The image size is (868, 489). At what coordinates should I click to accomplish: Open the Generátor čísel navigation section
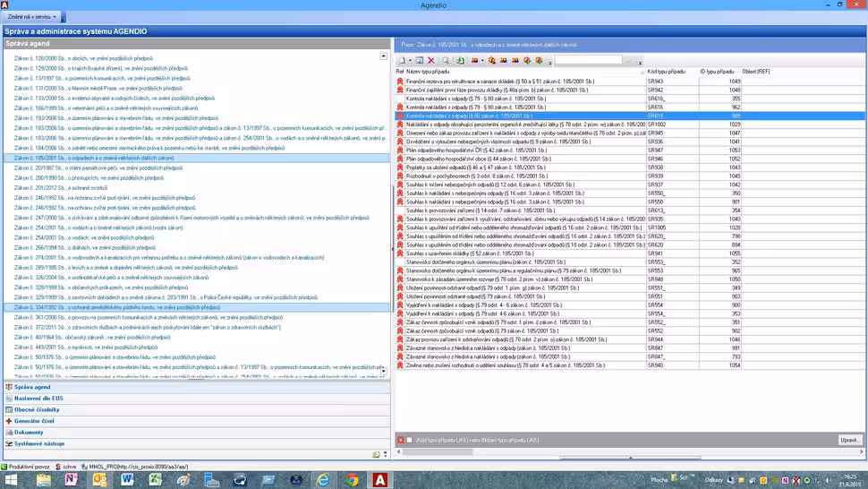(34, 421)
